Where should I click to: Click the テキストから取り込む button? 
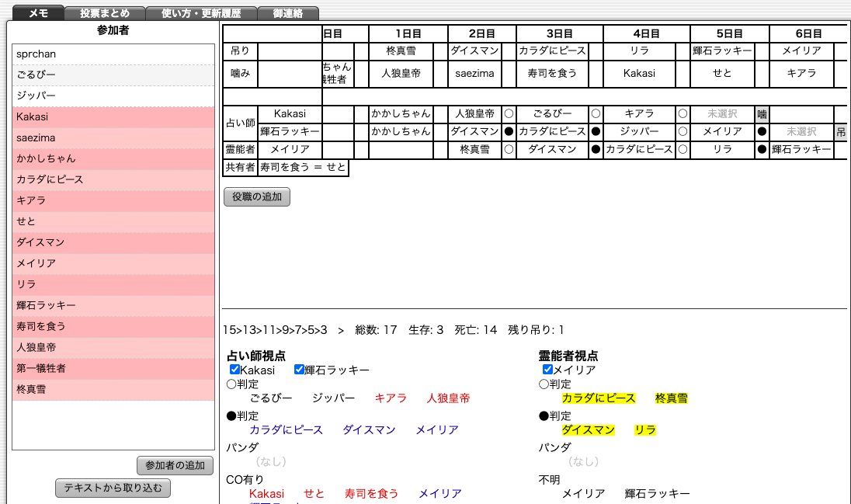[x=113, y=488]
